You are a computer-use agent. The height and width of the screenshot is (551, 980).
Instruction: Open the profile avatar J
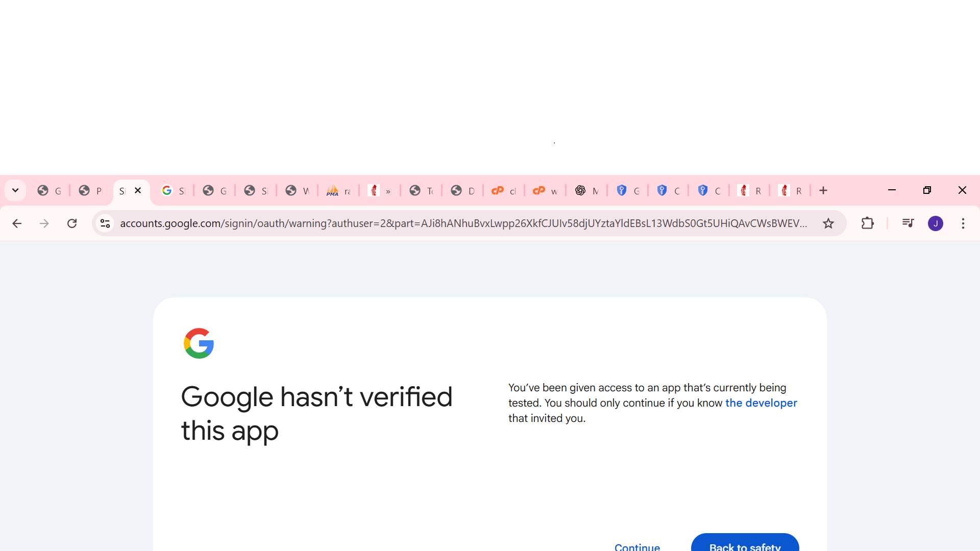coord(936,223)
